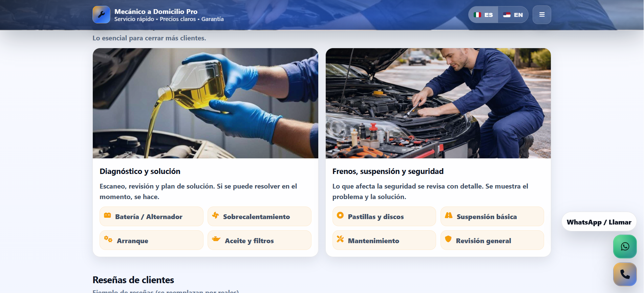
Task: Tap the phone call icon button
Action: 625,274
